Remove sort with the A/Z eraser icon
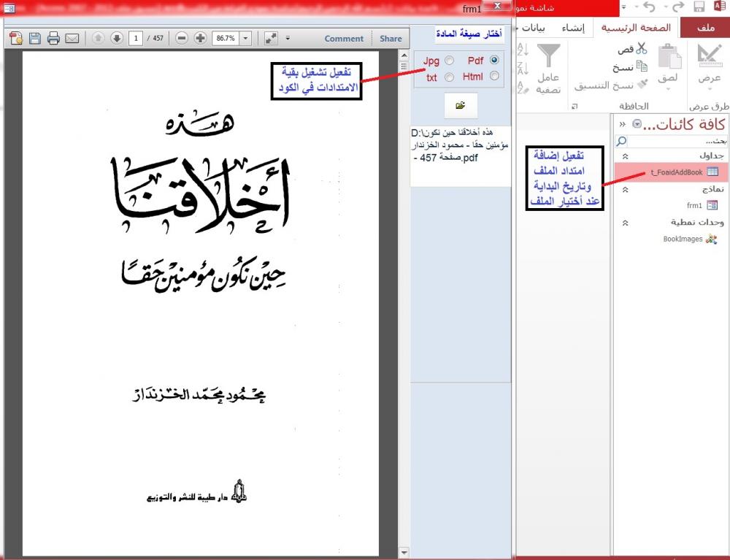 point(523,87)
